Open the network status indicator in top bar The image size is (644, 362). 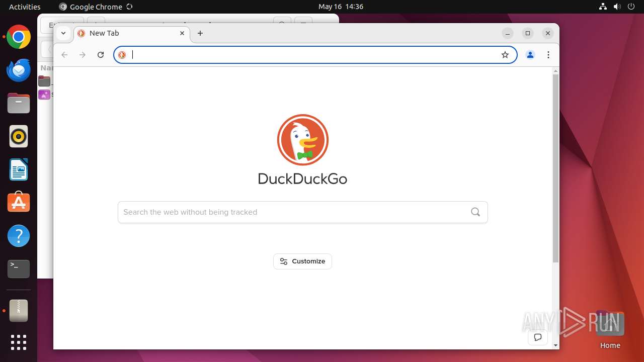tap(603, 7)
